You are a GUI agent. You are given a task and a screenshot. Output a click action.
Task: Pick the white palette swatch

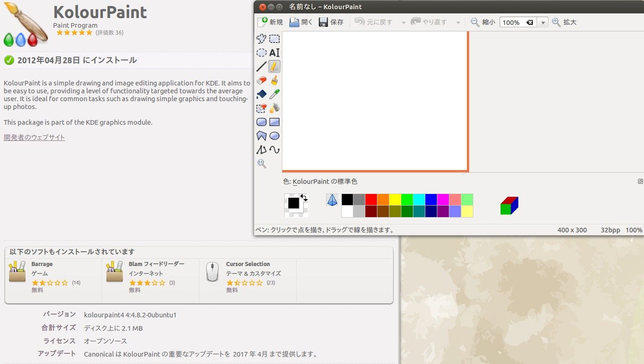click(x=347, y=212)
